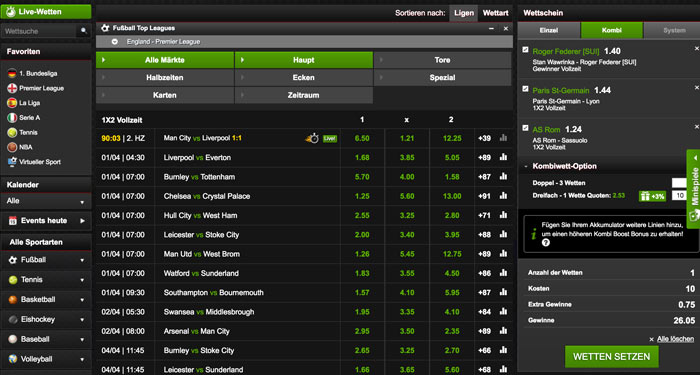Image resolution: width=700 pixels, height=375 pixels.
Task: Click the calendar icon for Events heute
Action: (x=13, y=221)
